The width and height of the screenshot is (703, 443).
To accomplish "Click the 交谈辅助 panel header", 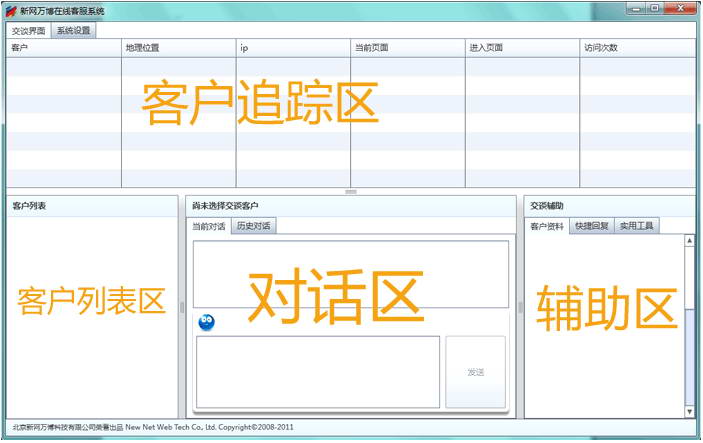I will pos(609,206).
